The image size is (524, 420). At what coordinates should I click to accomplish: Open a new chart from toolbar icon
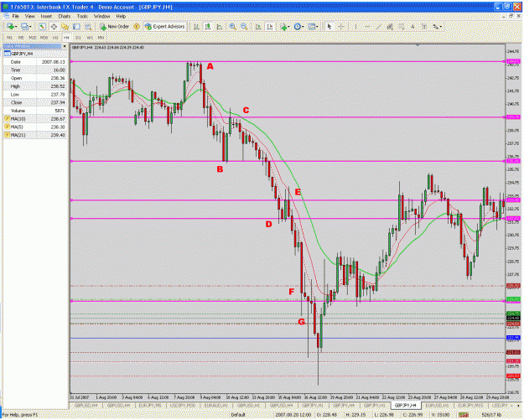(x=10, y=27)
